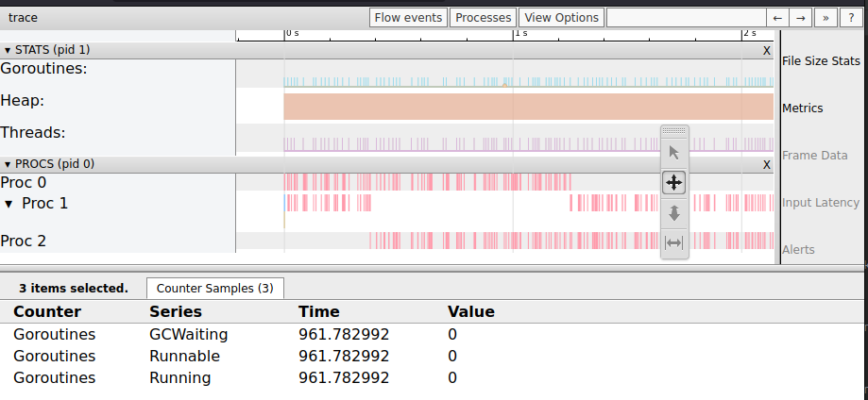Open help with the ? button
Image resolution: width=868 pixels, height=400 pixels.
click(851, 18)
